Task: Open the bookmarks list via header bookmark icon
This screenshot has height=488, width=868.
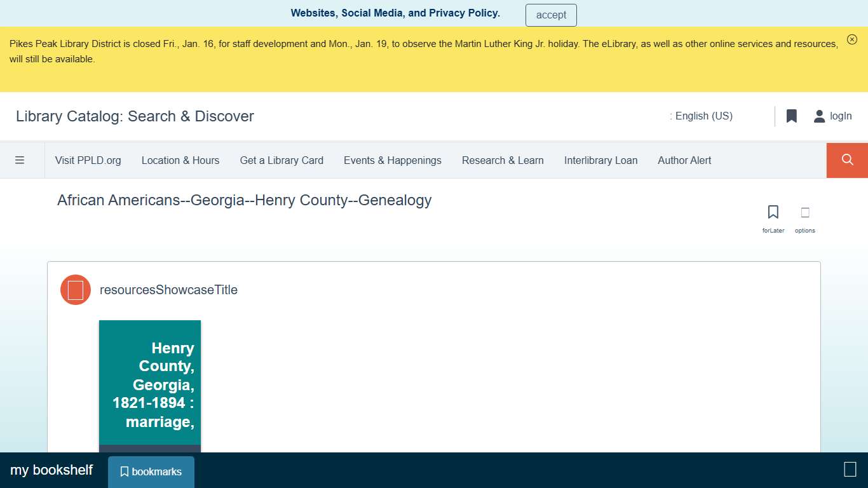Action: [791, 116]
